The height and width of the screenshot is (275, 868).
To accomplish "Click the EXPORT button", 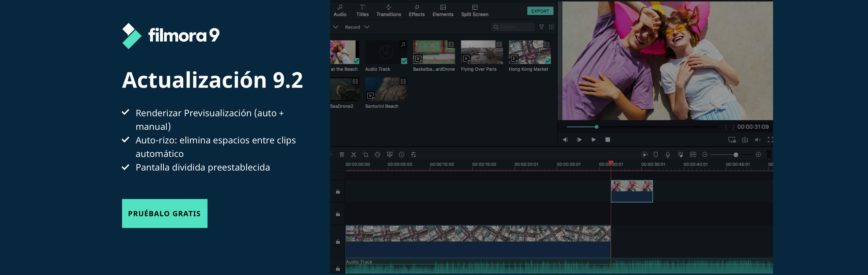I will (540, 11).
